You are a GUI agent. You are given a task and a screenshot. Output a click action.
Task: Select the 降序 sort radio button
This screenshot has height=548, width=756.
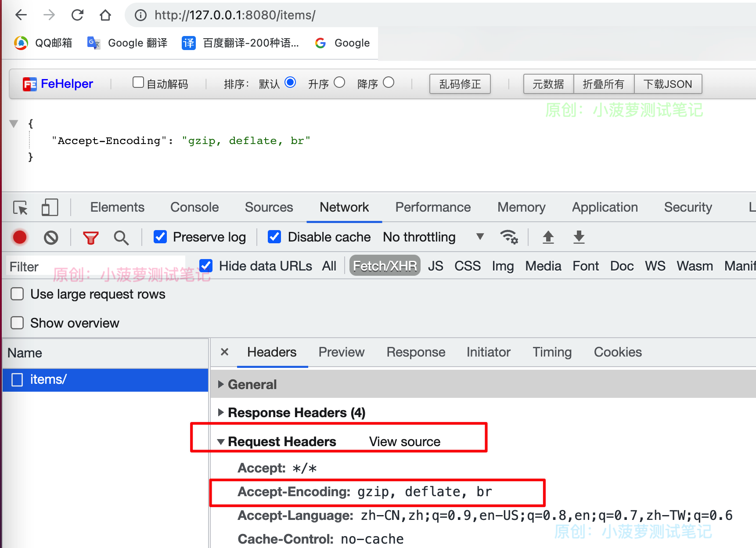click(x=389, y=83)
